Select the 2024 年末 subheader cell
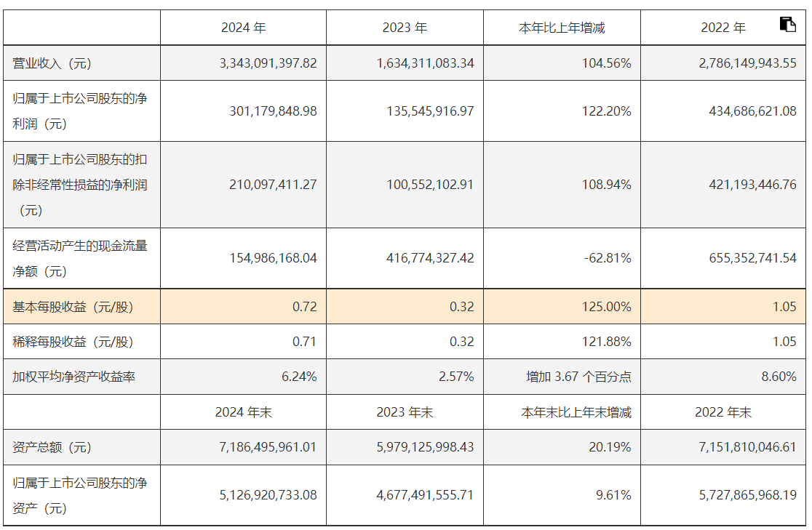 [244, 412]
